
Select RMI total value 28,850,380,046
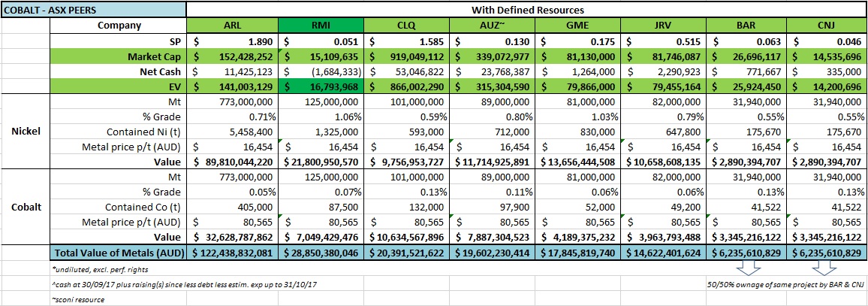pos(322,252)
